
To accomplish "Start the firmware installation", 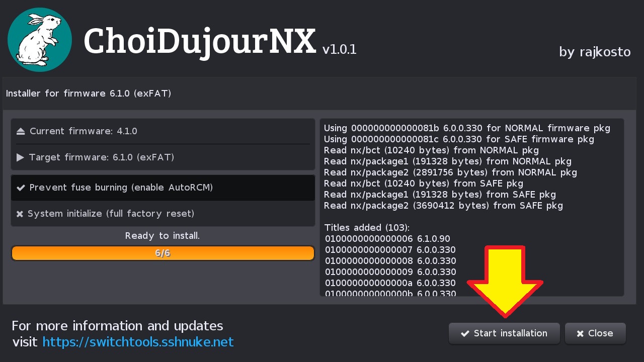I will pos(504,333).
